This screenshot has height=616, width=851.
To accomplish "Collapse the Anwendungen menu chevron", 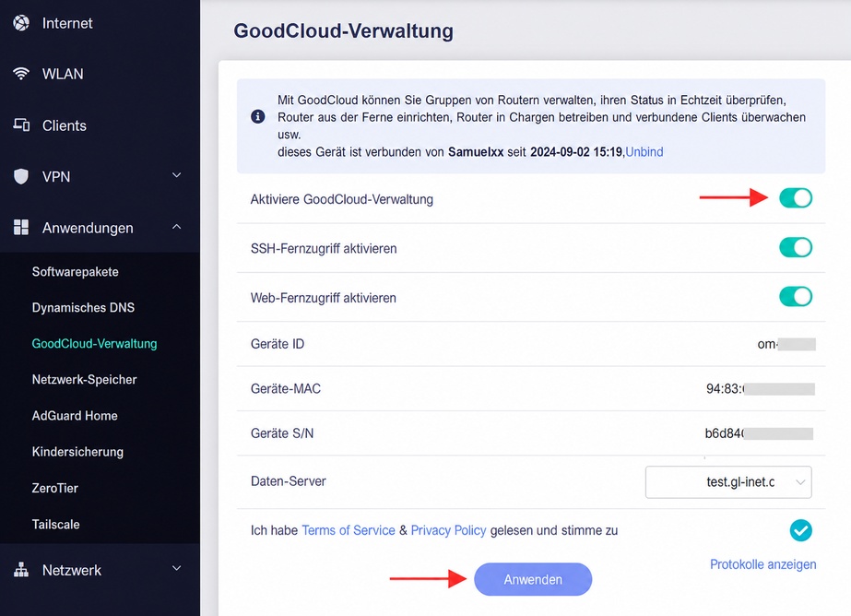I will click(176, 227).
